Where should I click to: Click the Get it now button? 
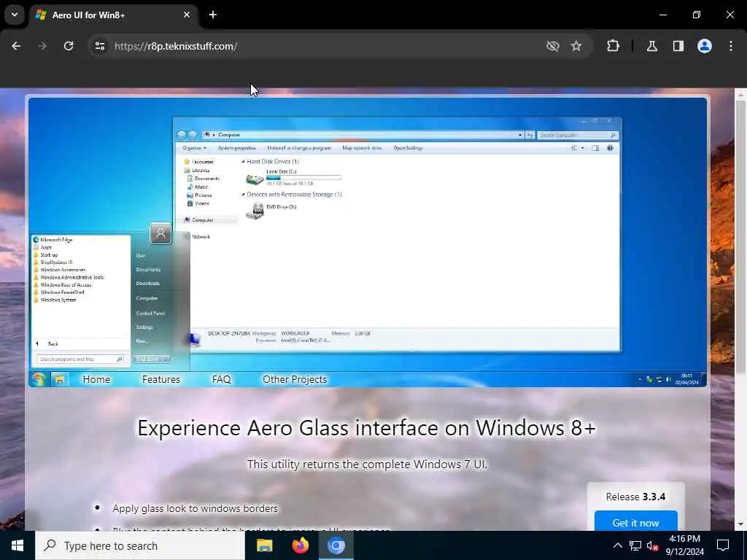[x=636, y=521]
